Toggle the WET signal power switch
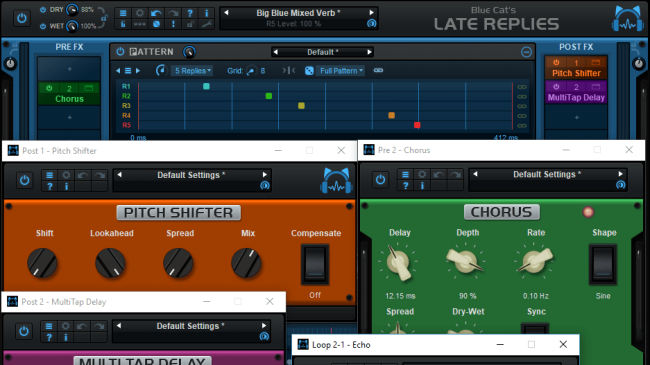Screen dimensions: 650x365 [x=43, y=26]
